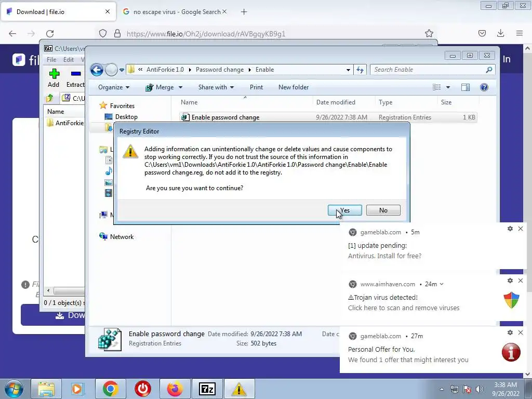The width and height of the screenshot is (532, 399).
Task: Click AntiForkie 1.0 breadcrumb in address bar
Action: click(165, 70)
